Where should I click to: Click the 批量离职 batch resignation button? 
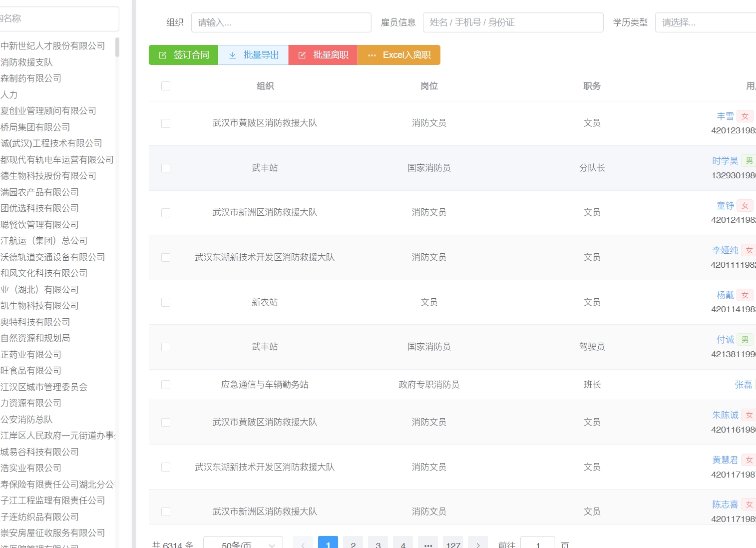tap(323, 55)
